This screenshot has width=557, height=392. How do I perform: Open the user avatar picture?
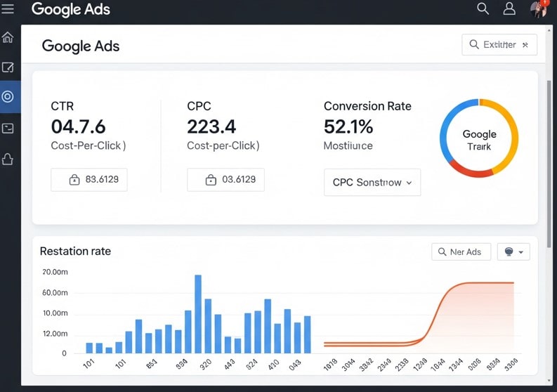point(539,8)
